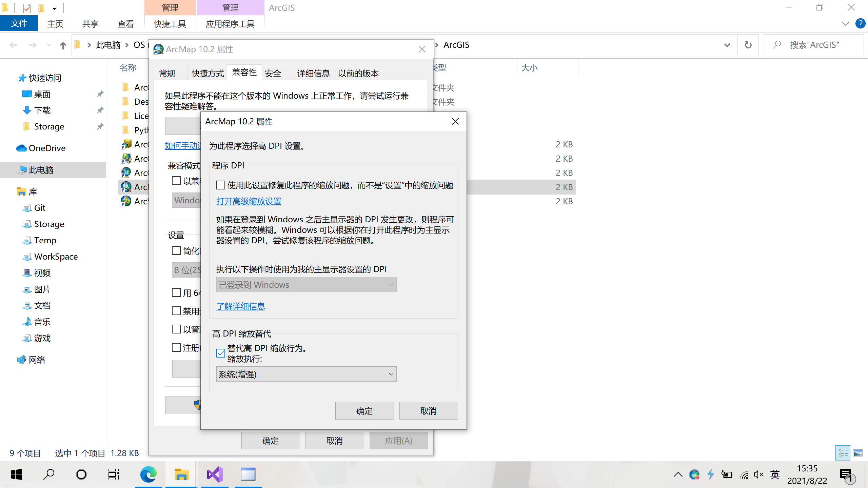Open the Windows compatibility version dropdown
This screenshot has height=488, width=868.
tap(186, 200)
